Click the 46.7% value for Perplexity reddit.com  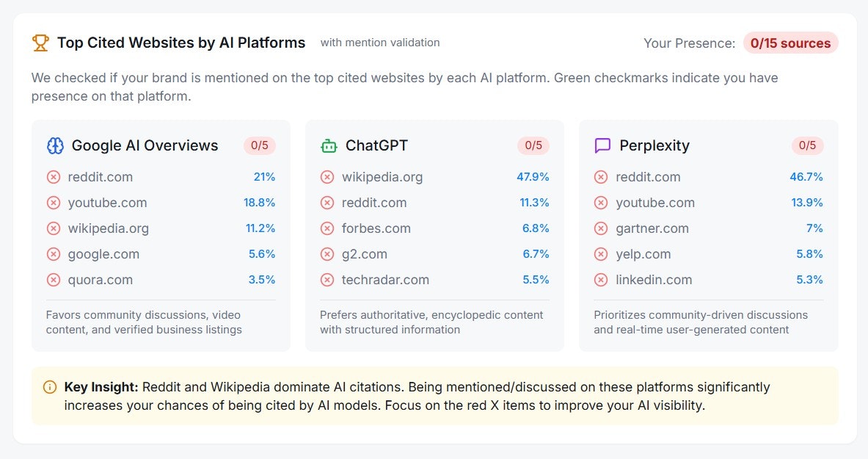pos(806,177)
